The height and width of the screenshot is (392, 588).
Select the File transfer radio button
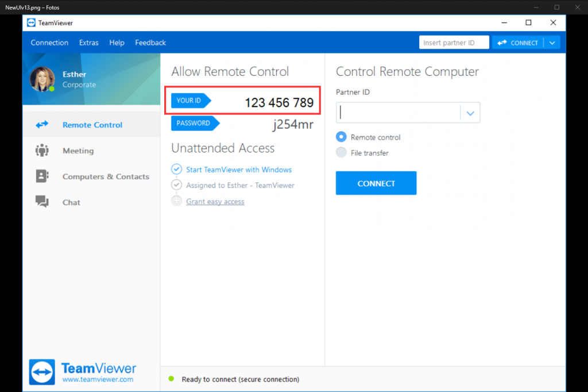[343, 153]
